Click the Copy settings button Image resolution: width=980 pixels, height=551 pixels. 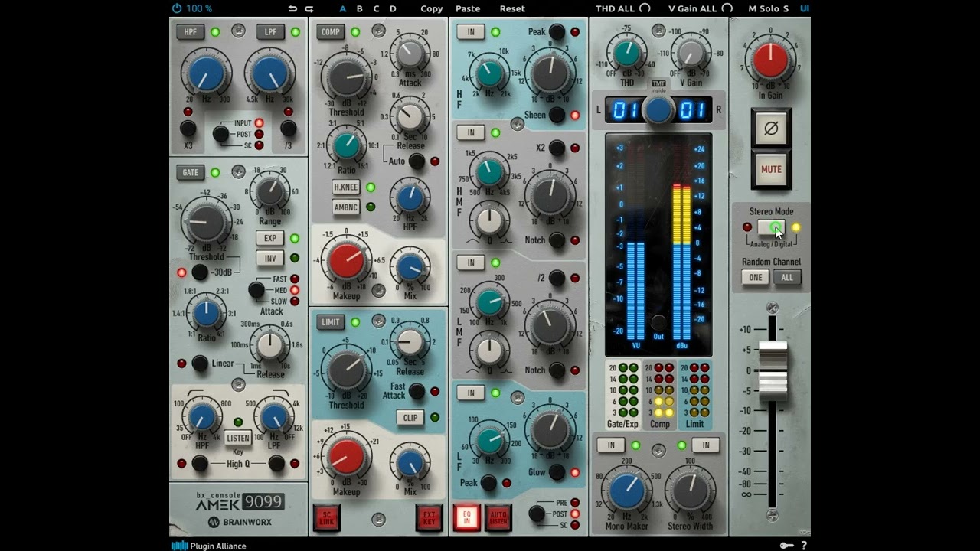432,8
